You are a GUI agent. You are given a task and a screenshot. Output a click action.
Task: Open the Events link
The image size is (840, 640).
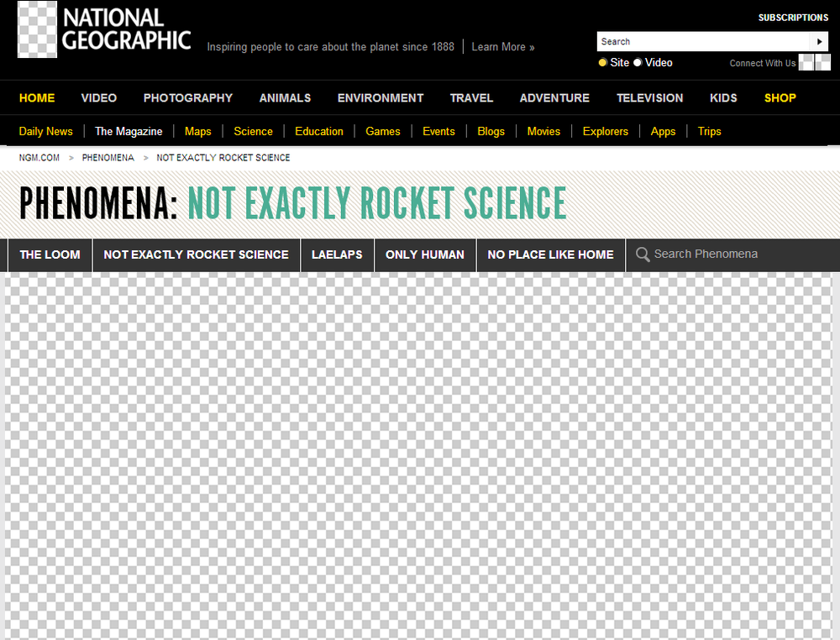coord(438,131)
